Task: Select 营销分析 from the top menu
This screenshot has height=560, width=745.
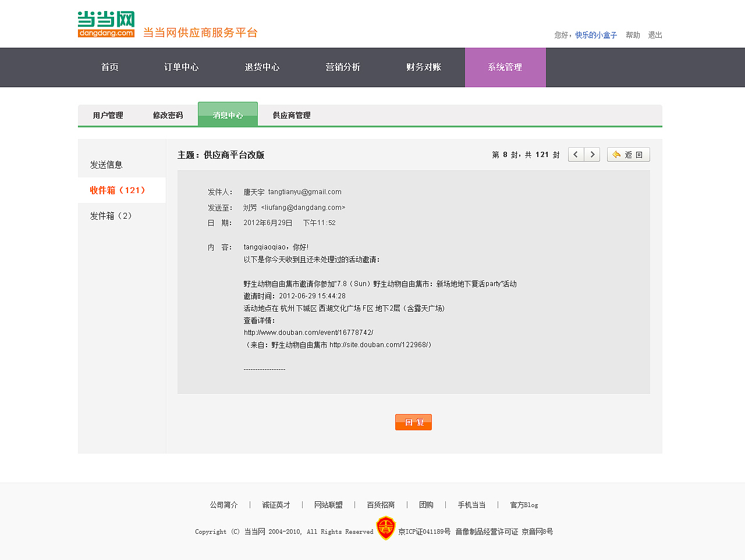Action: (343, 67)
